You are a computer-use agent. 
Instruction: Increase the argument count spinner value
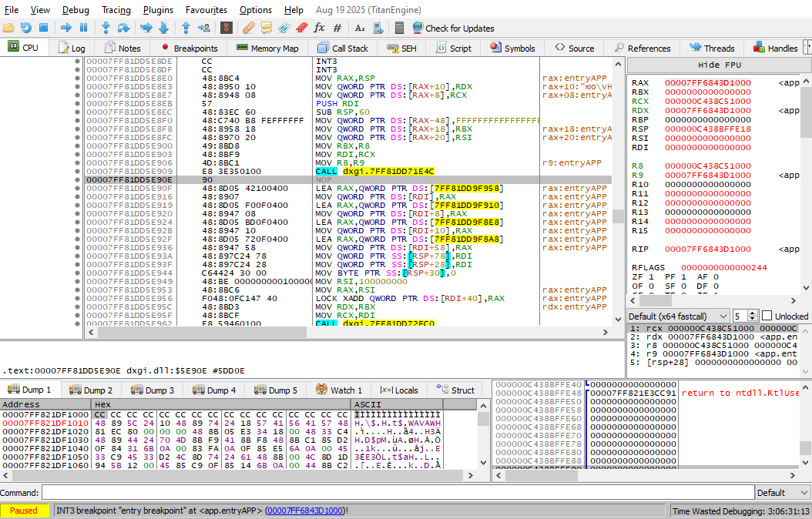point(753,313)
